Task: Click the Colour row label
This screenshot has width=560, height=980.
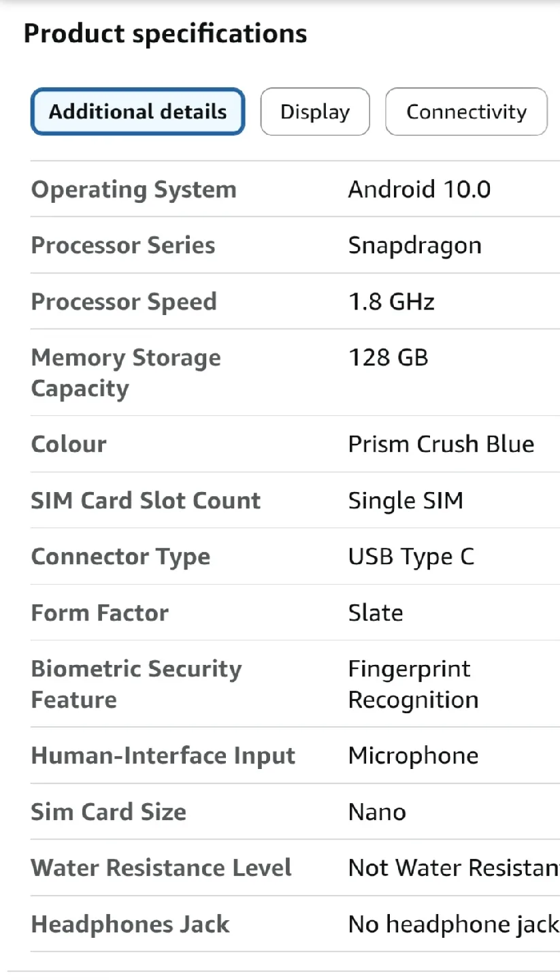Action: pos(68,444)
